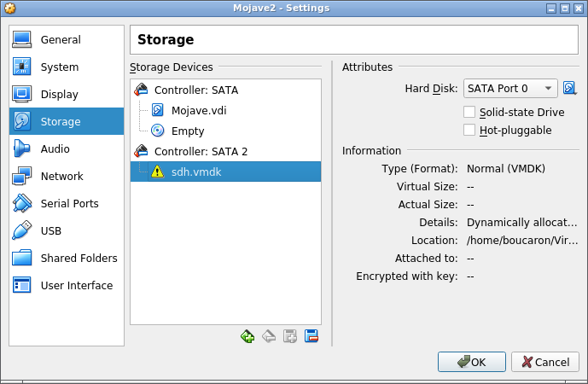Switch to the Network settings category
This screenshot has height=384, width=588.
(x=61, y=177)
